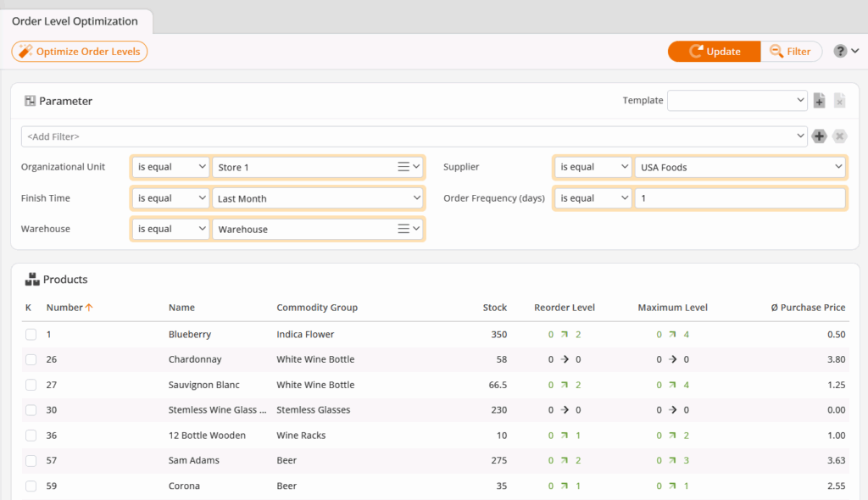Click the Wine Racks commodity group cell
The image size is (868, 500).
tap(301, 436)
